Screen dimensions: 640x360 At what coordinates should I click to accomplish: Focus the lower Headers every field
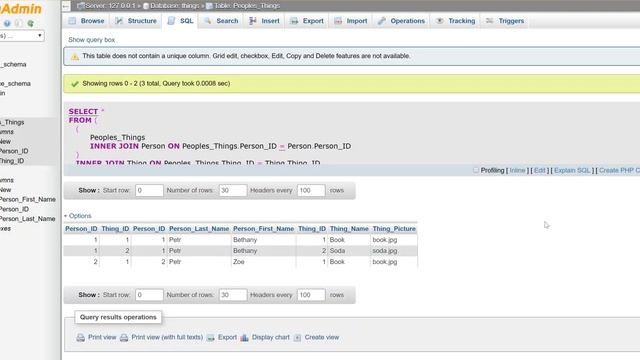click(x=311, y=295)
